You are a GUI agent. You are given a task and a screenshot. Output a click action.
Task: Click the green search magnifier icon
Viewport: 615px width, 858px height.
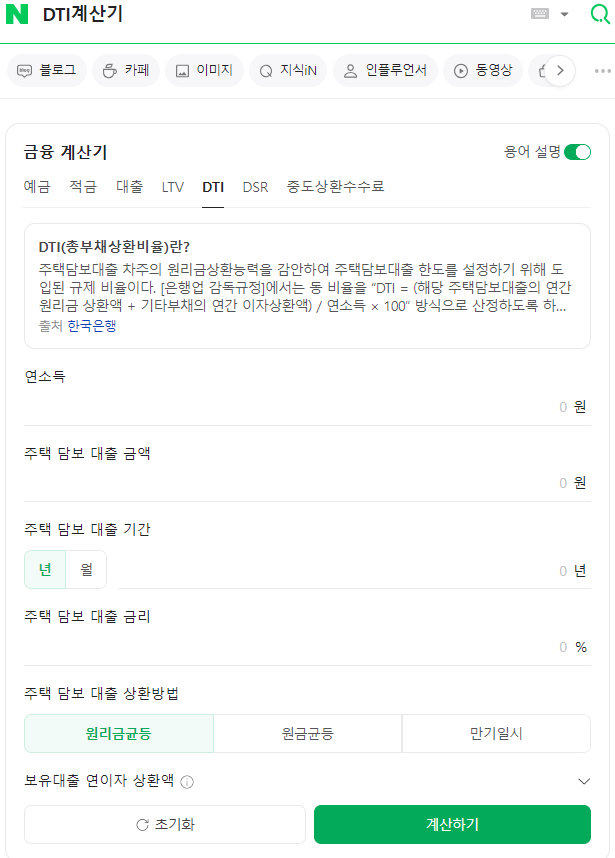click(600, 14)
